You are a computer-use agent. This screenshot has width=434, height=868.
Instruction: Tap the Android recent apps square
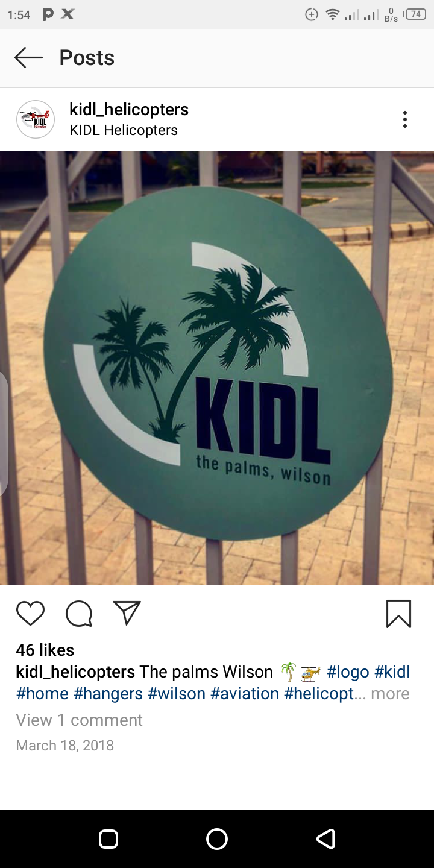108,839
